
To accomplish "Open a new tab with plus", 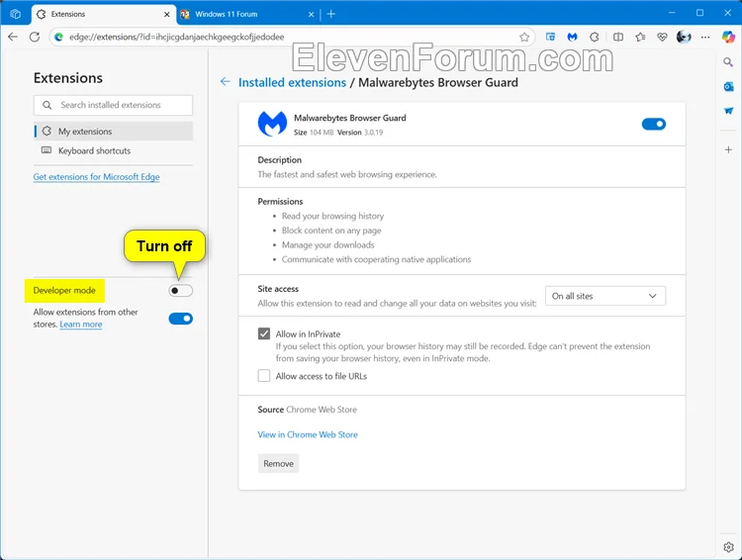I will pos(331,14).
